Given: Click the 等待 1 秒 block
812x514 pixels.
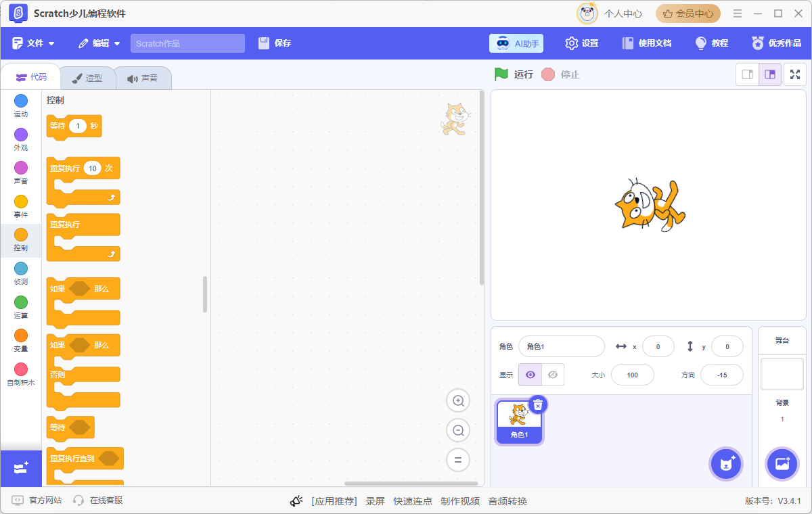Looking at the screenshot, I should coord(74,126).
